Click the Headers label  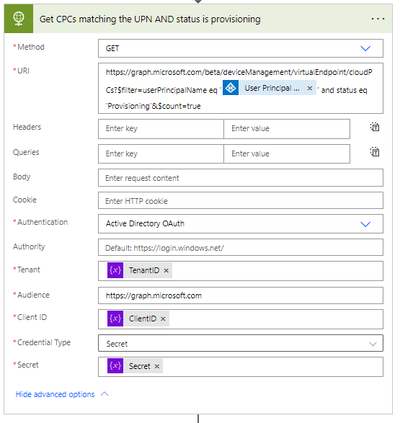[x=27, y=127]
